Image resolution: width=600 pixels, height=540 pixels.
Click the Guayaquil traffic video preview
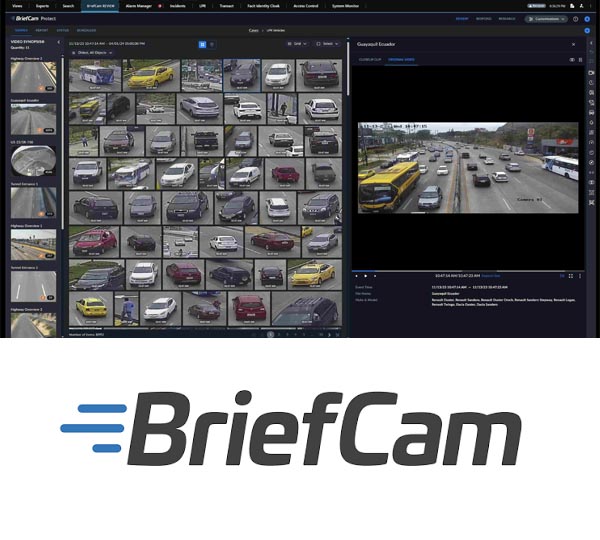pos(468,168)
